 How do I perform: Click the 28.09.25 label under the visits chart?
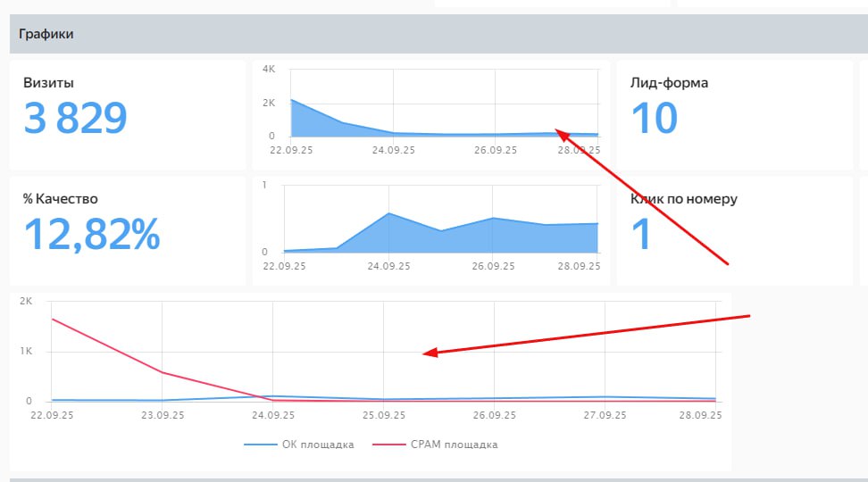click(580, 150)
